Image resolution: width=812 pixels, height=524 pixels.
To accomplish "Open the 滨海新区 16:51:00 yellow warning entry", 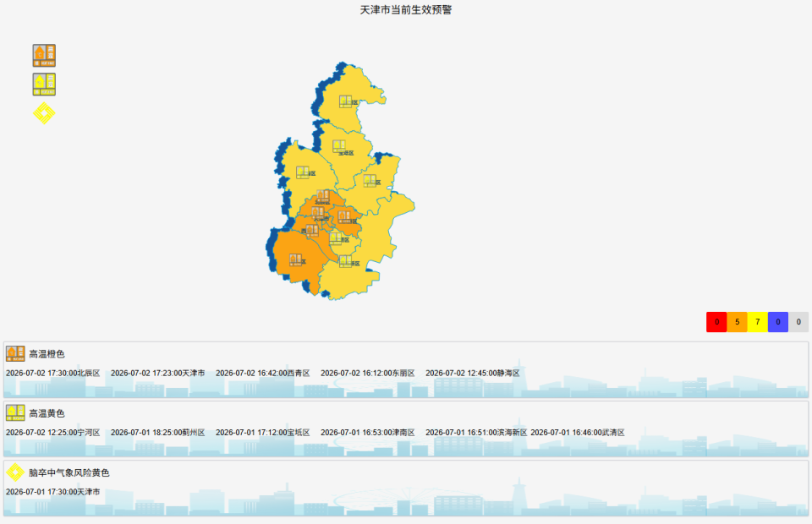I will (x=476, y=433).
